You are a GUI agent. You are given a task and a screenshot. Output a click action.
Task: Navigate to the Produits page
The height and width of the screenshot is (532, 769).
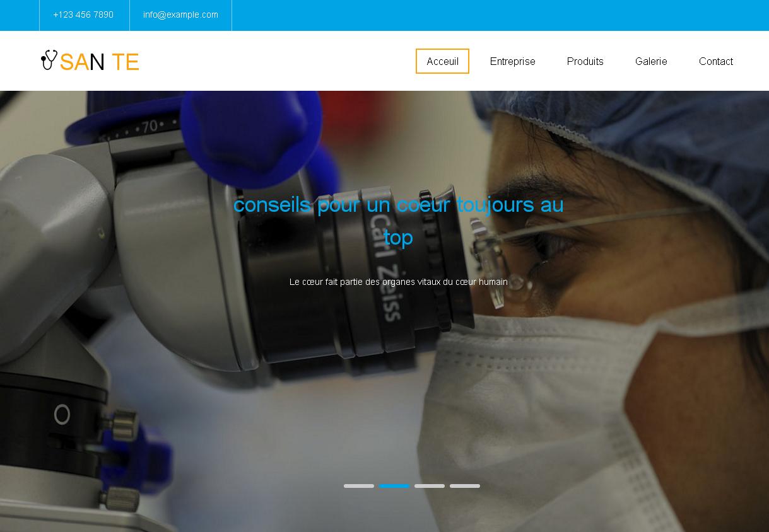pos(585,61)
